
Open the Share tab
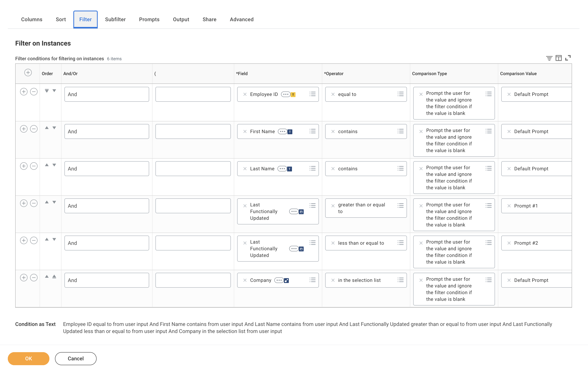click(x=209, y=19)
